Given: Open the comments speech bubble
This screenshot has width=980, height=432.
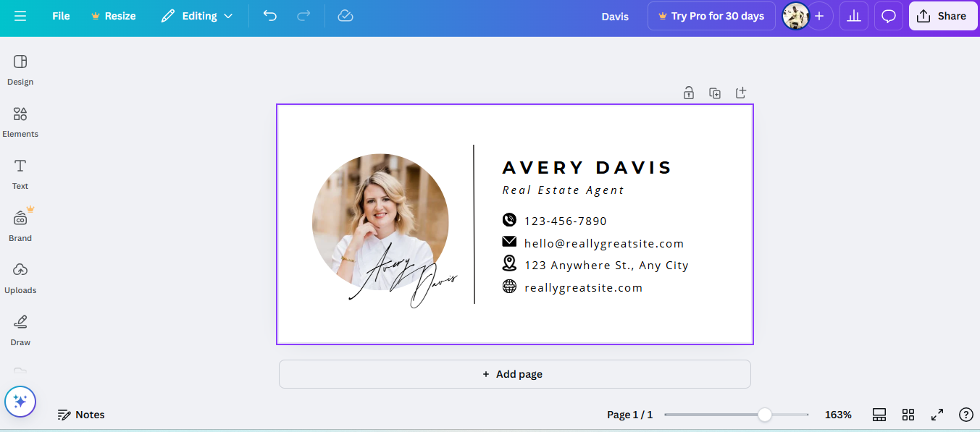Looking at the screenshot, I should click(889, 16).
